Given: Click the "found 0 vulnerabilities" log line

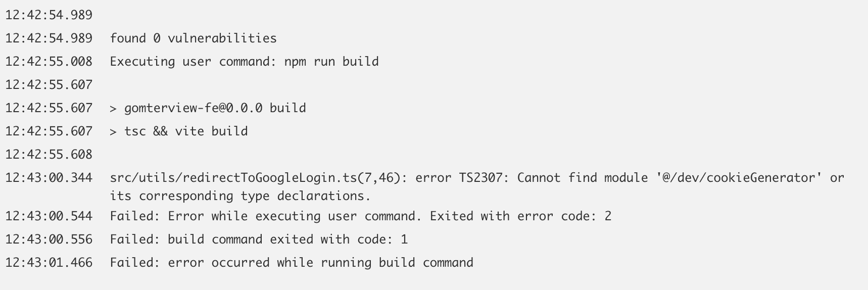Looking at the screenshot, I should click(x=193, y=38).
